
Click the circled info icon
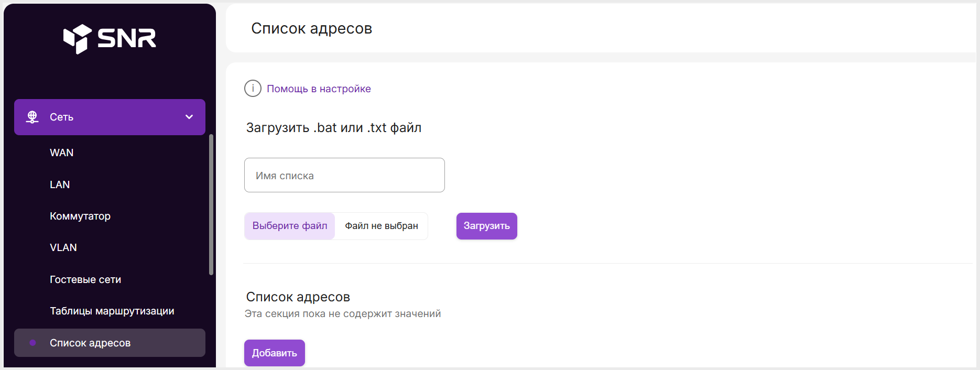pyautogui.click(x=253, y=89)
